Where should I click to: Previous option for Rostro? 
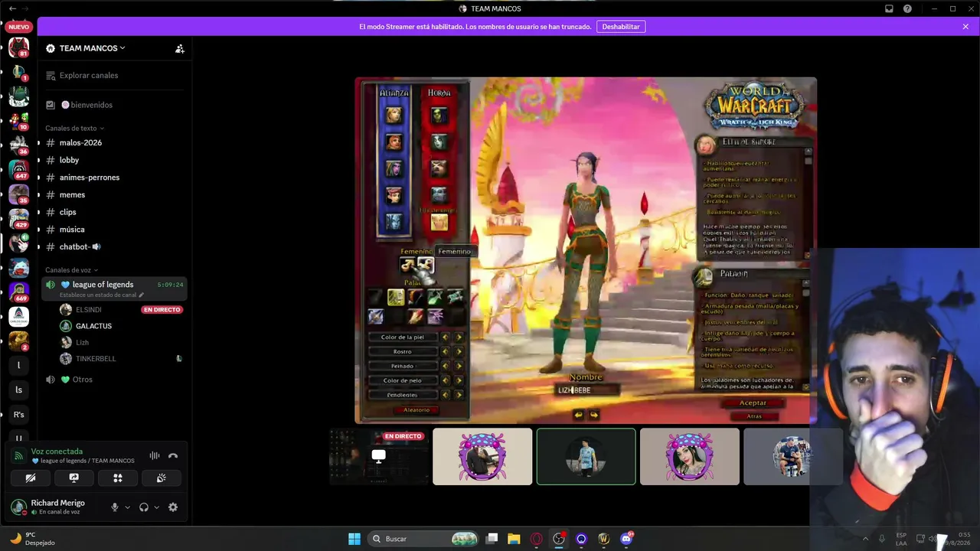[446, 351]
